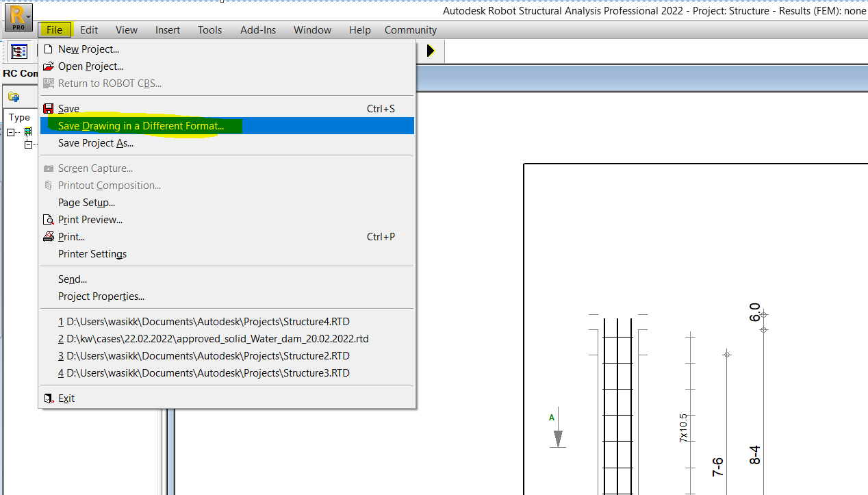868x495 pixels.
Task: Click the yellow folder icon above Type panel
Action: 13,97
